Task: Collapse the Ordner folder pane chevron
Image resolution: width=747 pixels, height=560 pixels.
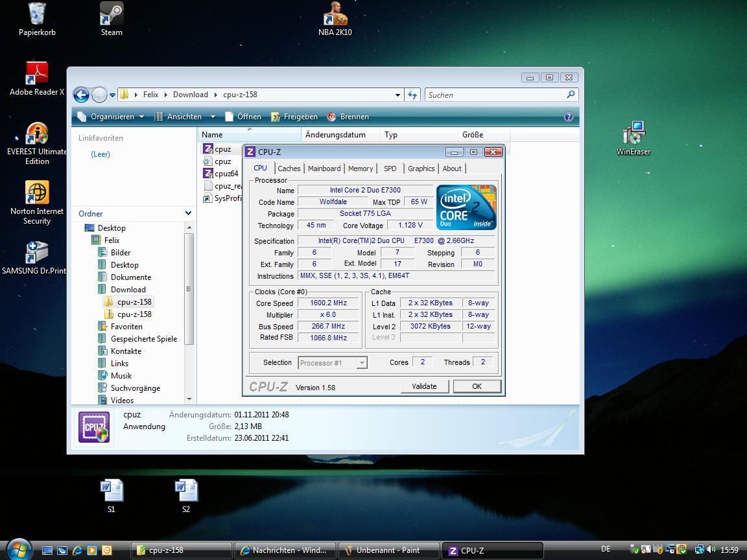Action: [188, 213]
